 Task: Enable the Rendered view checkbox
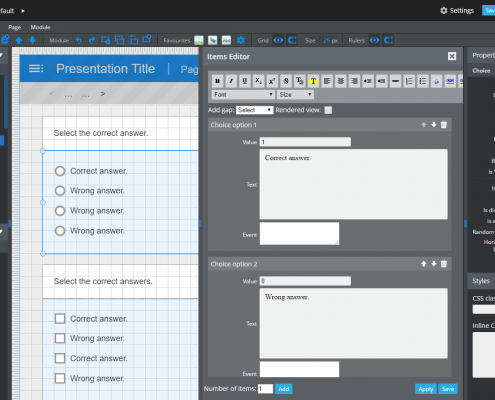[328, 110]
